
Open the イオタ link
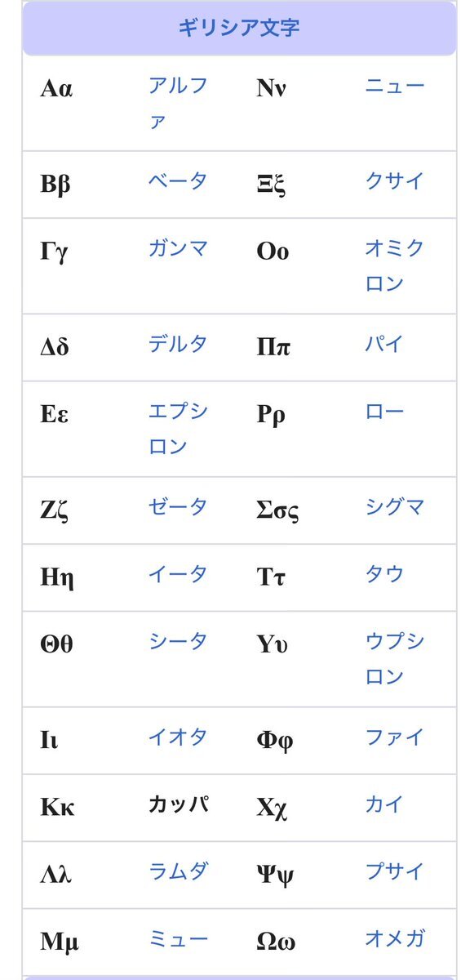tap(178, 737)
